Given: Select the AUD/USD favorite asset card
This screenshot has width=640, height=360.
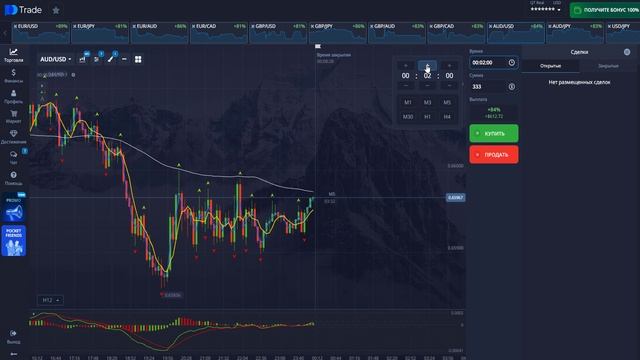Looking at the screenshot, I should 516,33.
